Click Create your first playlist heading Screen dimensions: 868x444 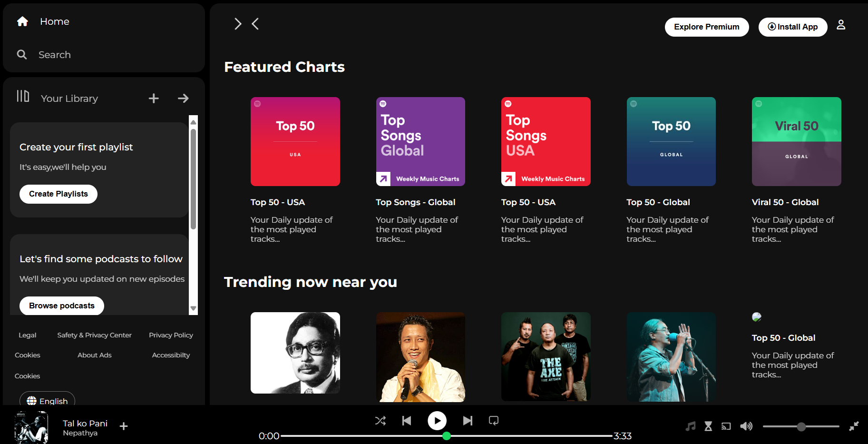[x=76, y=147]
